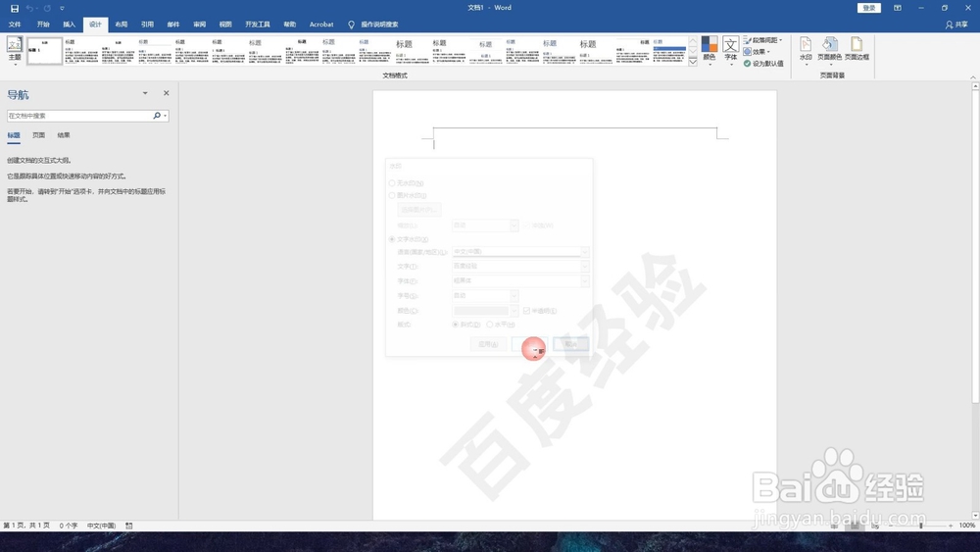Switch to the 开始 home tab
The image size is (980, 552).
click(x=43, y=25)
